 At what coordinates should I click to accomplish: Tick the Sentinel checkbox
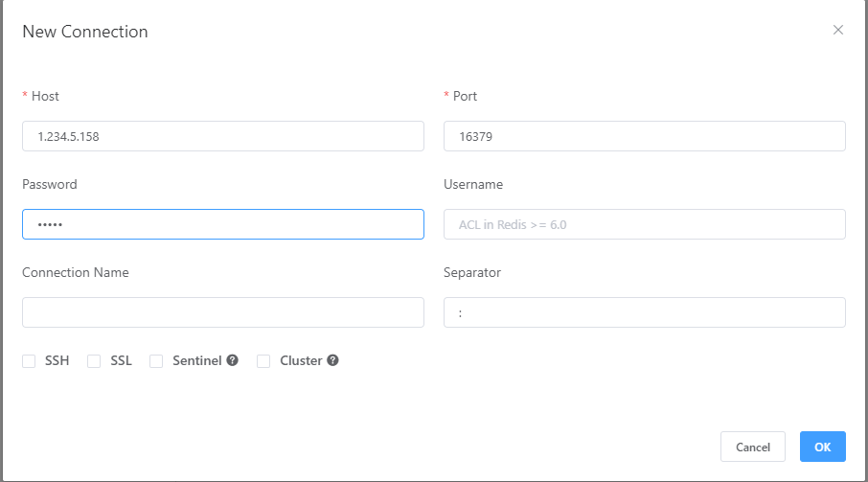pos(156,361)
